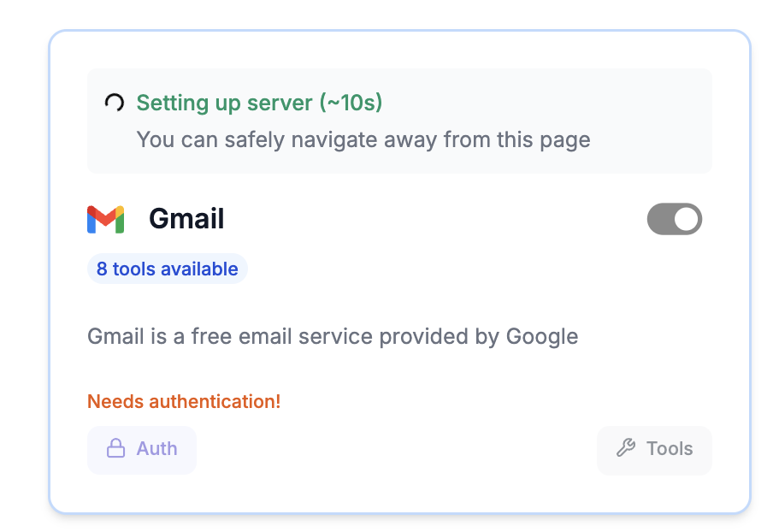Click the word 'available' in tools badge
The height and width of the screenshot is (532, 773).
(x=198, y=269)
